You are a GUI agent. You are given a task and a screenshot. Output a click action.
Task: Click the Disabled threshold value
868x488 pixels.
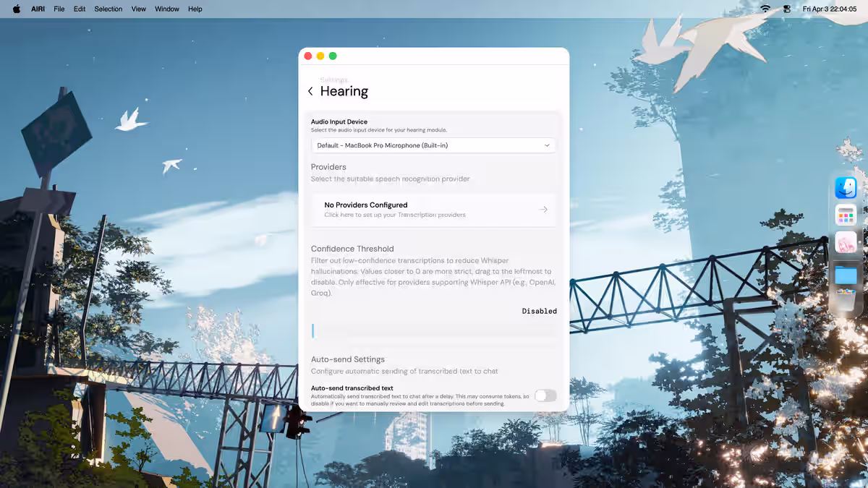tap(540, 311)
